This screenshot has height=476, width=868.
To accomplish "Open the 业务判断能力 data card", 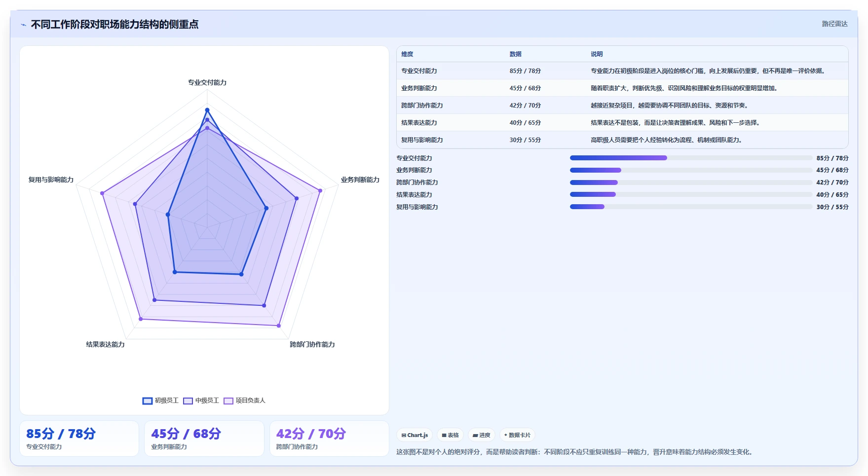I will [x=204, y=439].
